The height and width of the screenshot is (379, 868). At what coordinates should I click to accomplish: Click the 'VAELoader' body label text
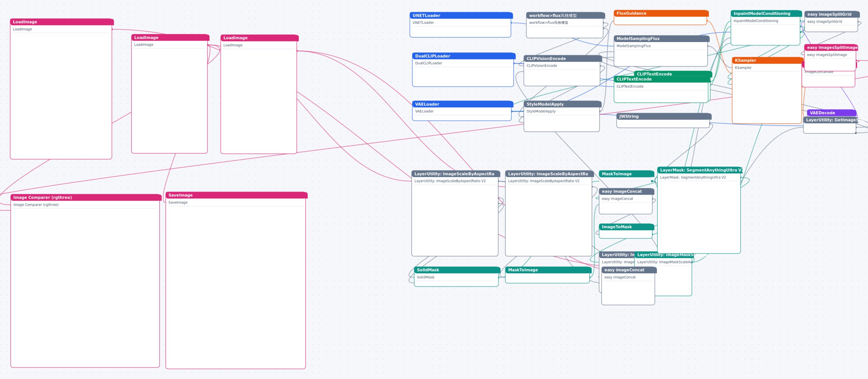coord(424,112)
